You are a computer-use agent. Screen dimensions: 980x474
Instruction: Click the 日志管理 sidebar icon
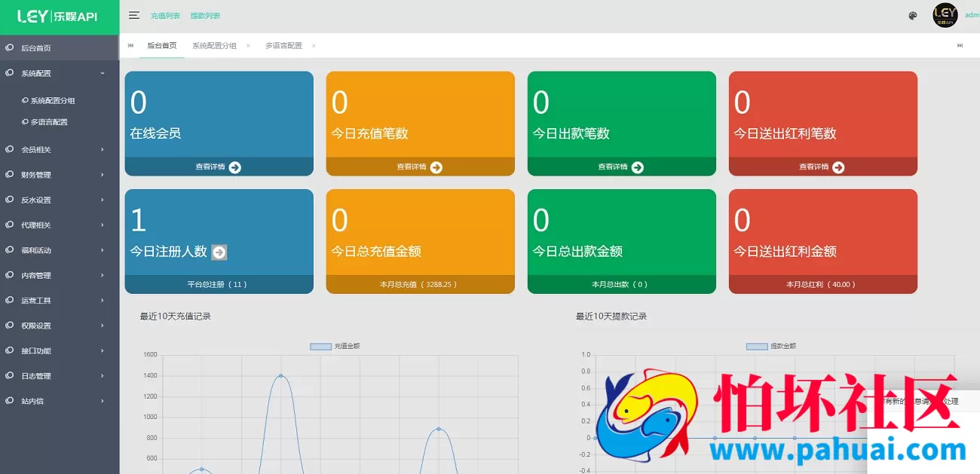tap(11, 376)
